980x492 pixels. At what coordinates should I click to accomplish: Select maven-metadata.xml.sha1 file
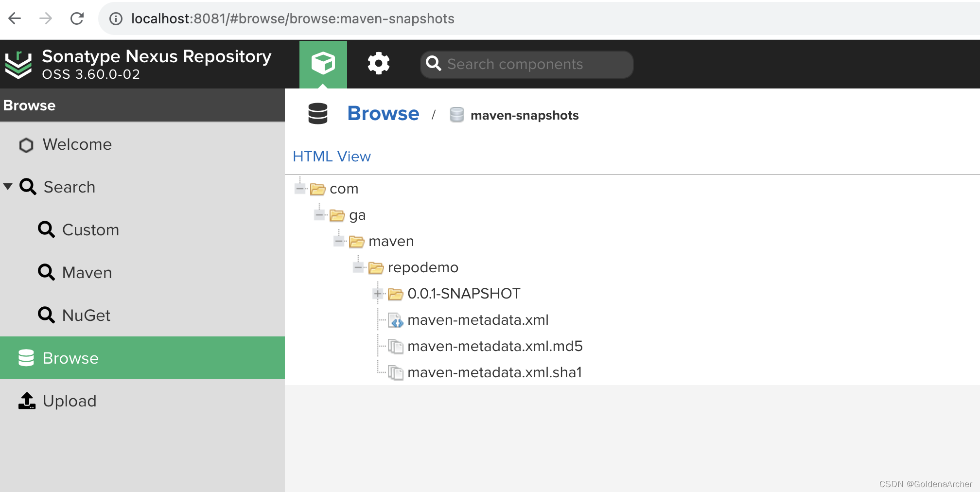(494, 372)
